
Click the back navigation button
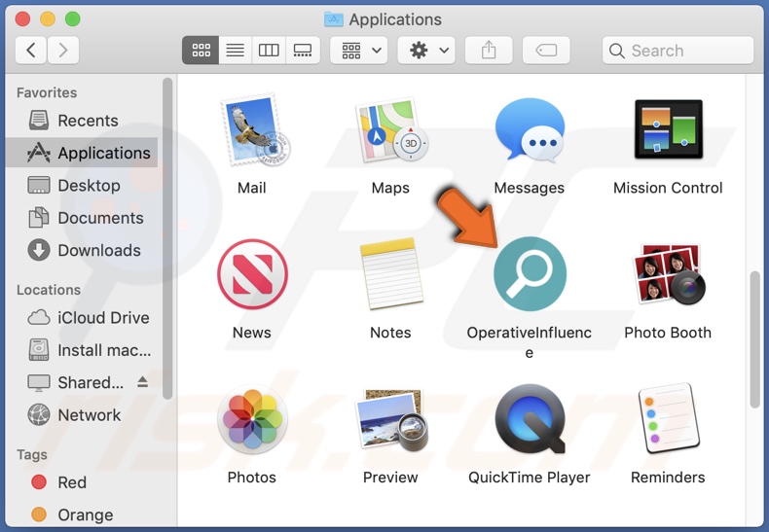click(31, 51)
